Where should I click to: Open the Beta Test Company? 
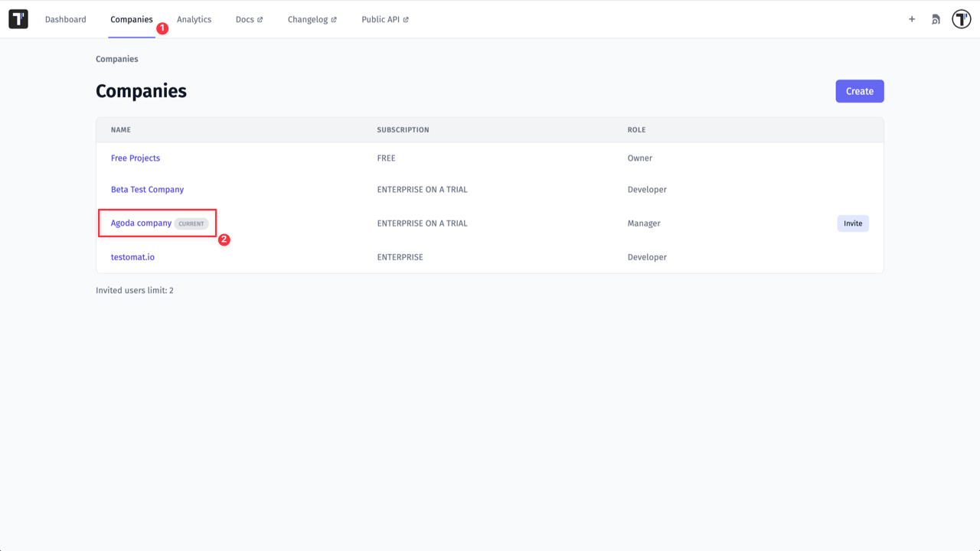click(x=147, y=189)
